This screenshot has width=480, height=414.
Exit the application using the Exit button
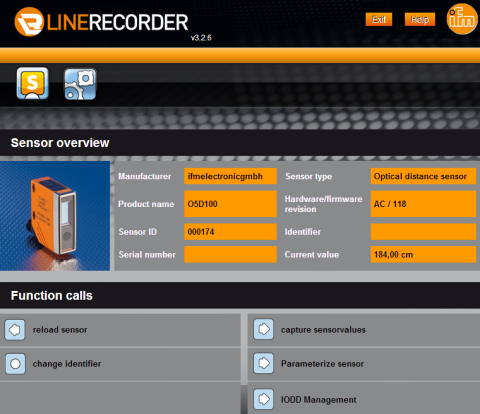[379, 19]
